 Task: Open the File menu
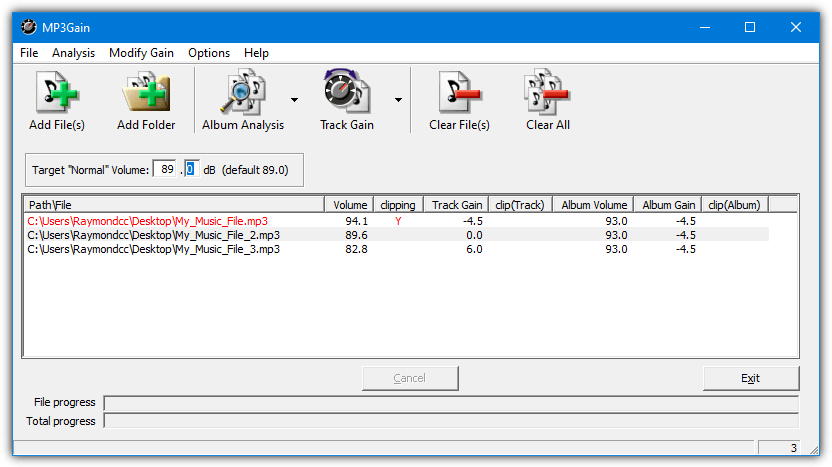pyautogui.click(x=29, y=53)
